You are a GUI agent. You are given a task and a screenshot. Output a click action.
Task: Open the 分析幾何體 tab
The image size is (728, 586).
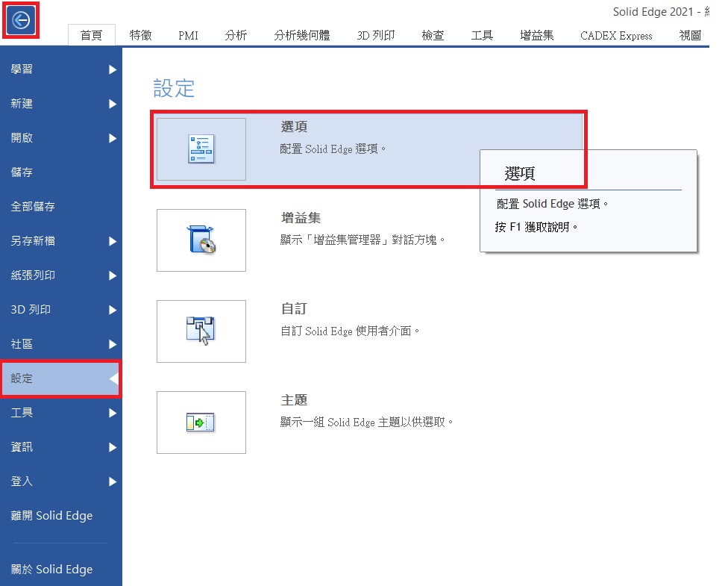click(x=302, y=35)
